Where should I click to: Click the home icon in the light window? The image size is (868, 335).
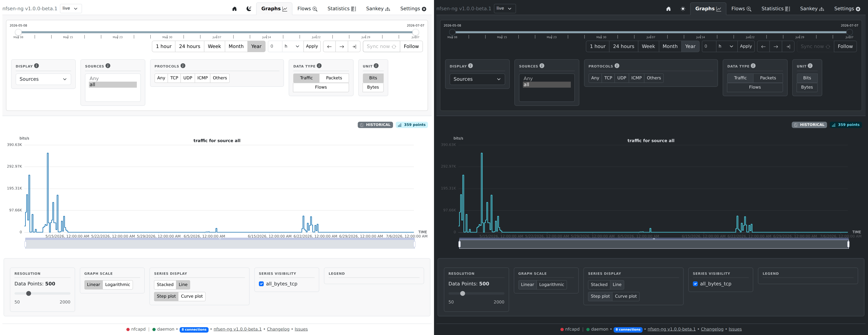[234, 9]
